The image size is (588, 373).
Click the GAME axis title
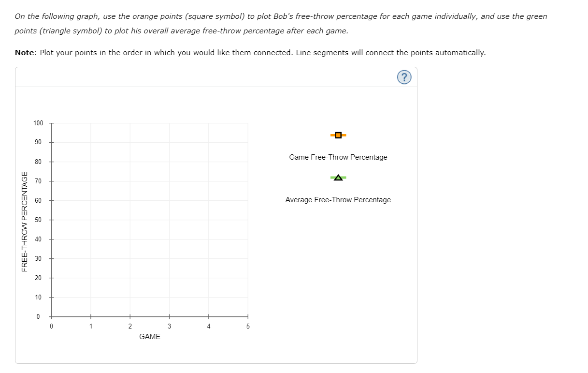click(149, 337)
